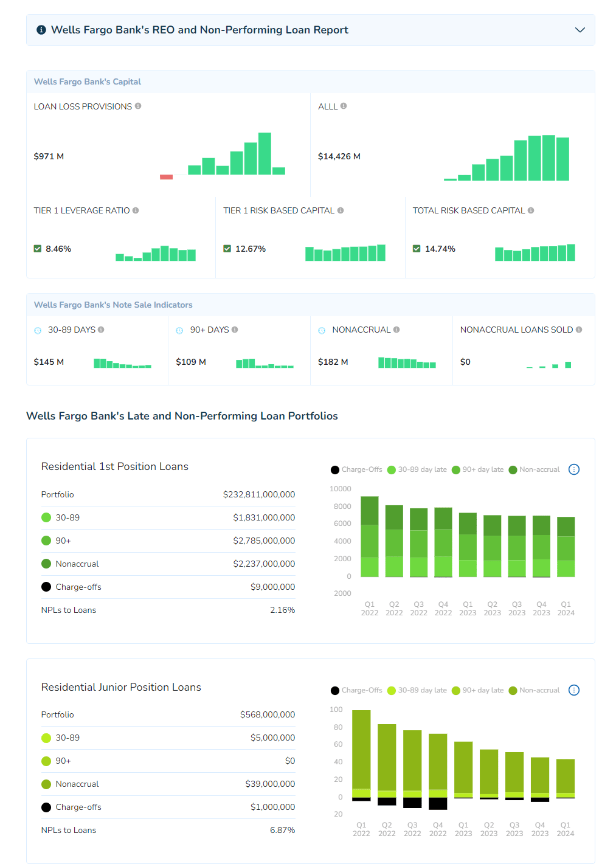
Task: Click the Total Risk Based Capital sparkline
Action: 535,252
